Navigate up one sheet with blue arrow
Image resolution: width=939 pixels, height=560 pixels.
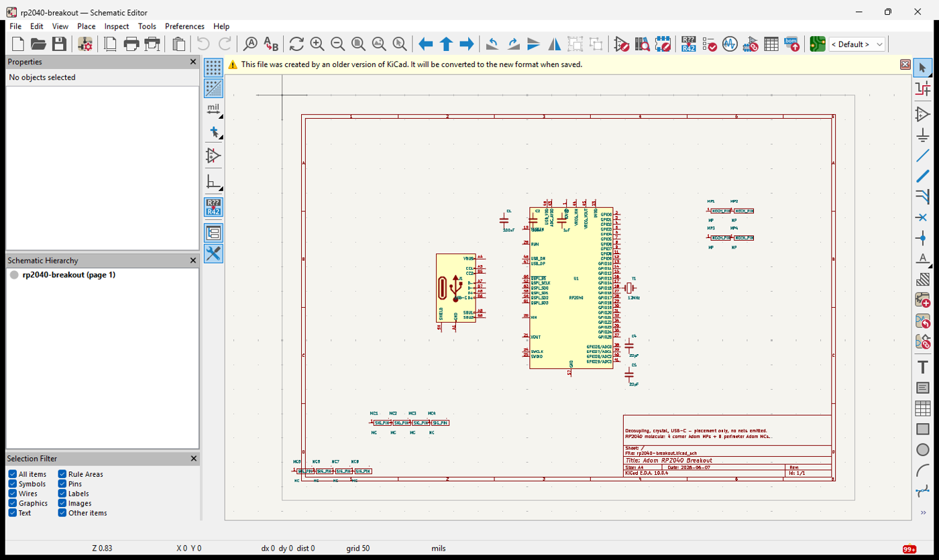pos(446,44)
